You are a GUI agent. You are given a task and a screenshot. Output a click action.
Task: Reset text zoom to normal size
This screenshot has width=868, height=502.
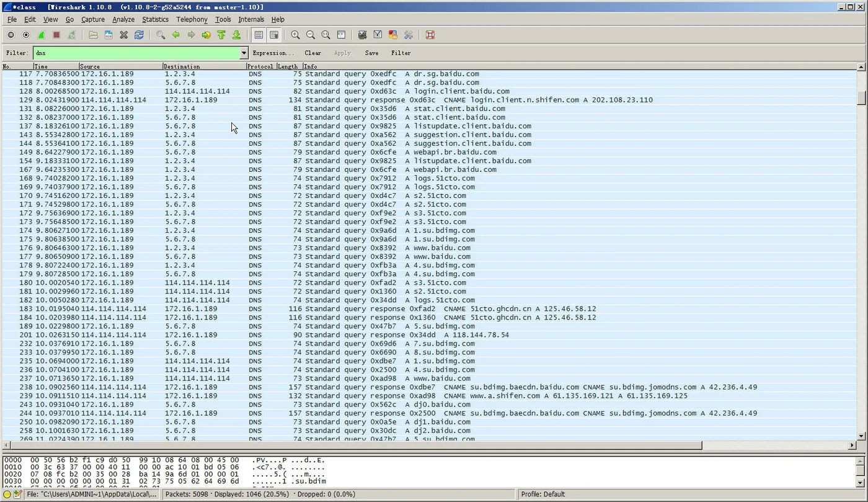[x=325, y=35]
